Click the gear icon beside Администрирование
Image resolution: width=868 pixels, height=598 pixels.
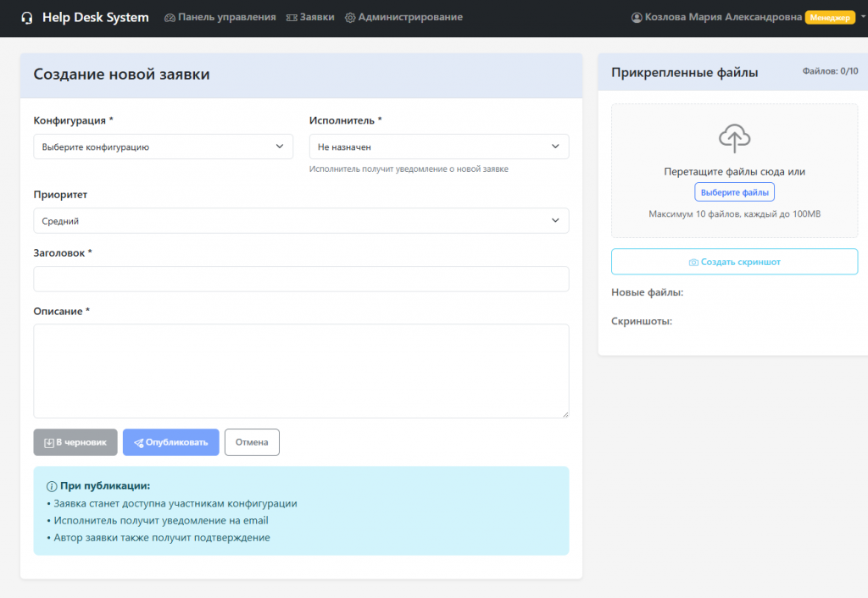(350, 18)
